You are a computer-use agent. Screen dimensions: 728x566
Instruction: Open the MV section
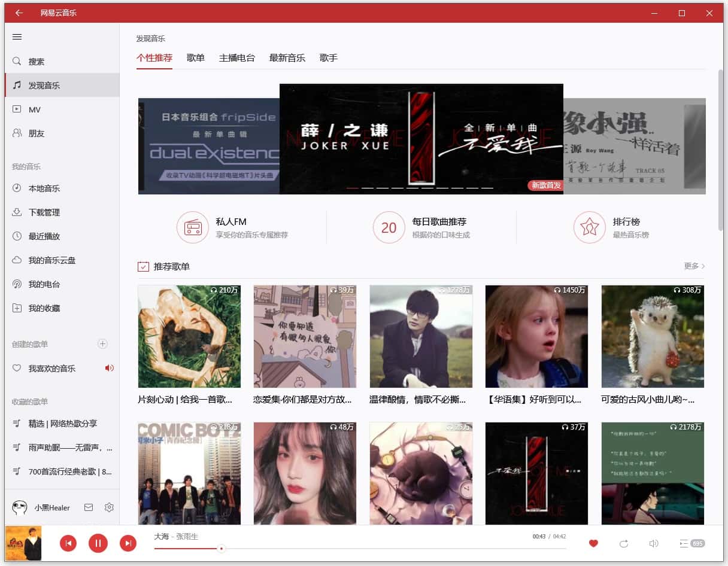pyautogui.click(x=62, y=109)
